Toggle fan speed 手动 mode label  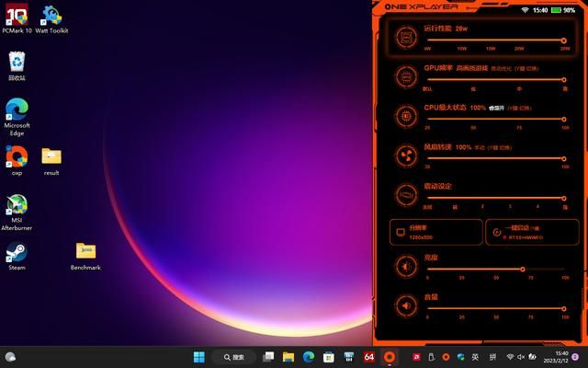[x=480, y=147]
